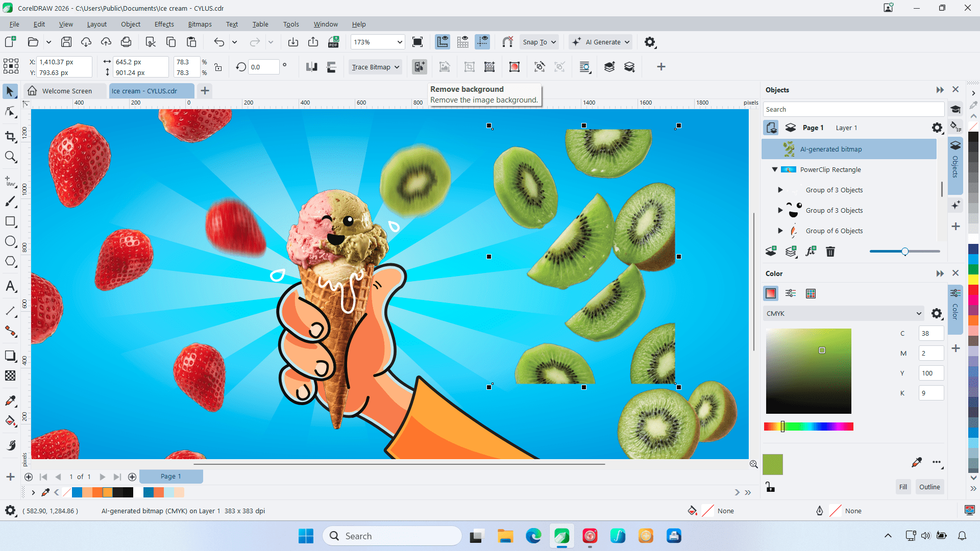Select the Ellipse tool
The height and width of the screenshot is (551, 980).
point(11,241)
